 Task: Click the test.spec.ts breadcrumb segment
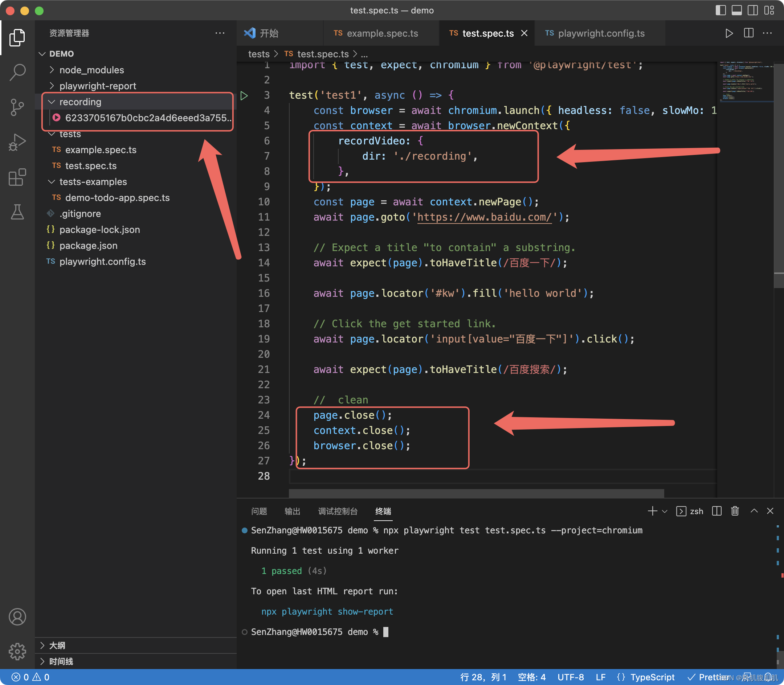pos(317,54)
